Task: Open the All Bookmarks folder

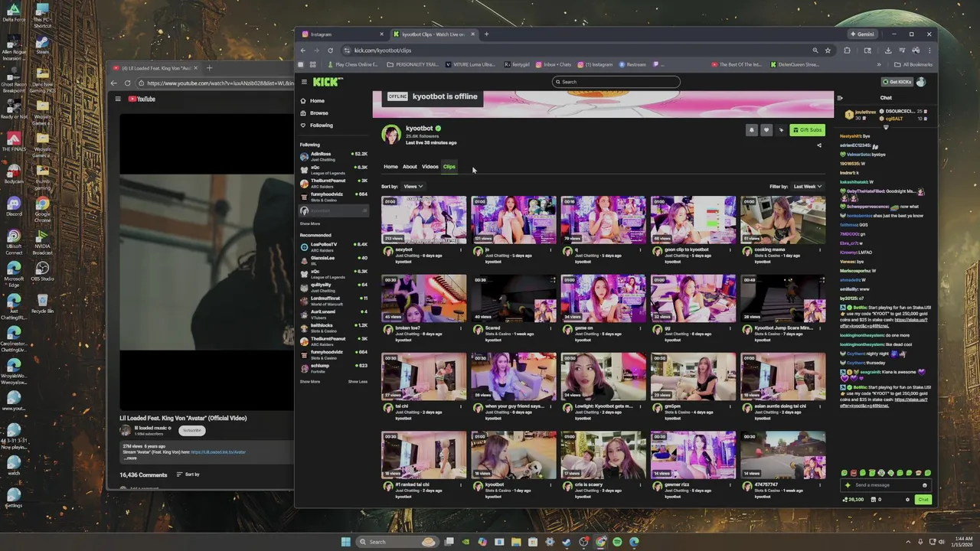Action: click(x=913, y=65)
